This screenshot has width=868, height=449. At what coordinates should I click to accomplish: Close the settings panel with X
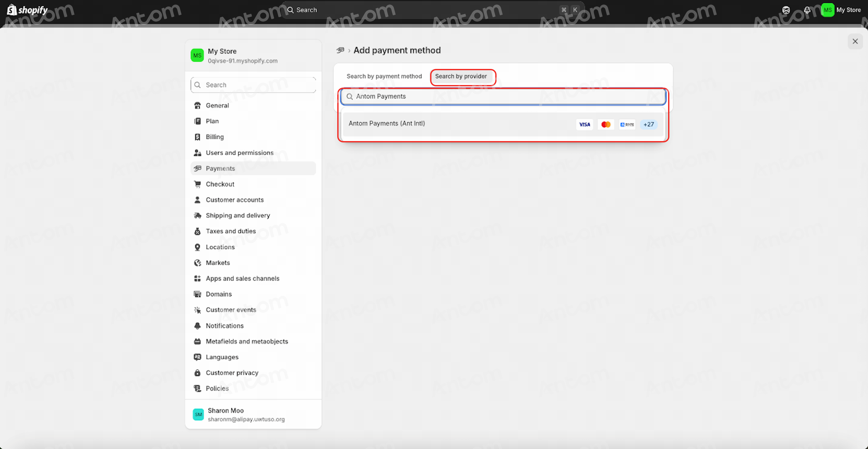[x=855, y=42]
